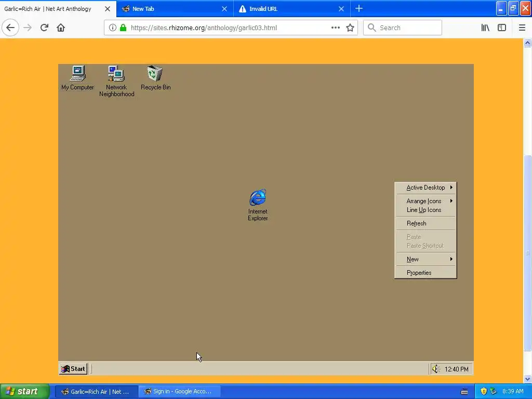Close the New Tab tab

[224, 9]
